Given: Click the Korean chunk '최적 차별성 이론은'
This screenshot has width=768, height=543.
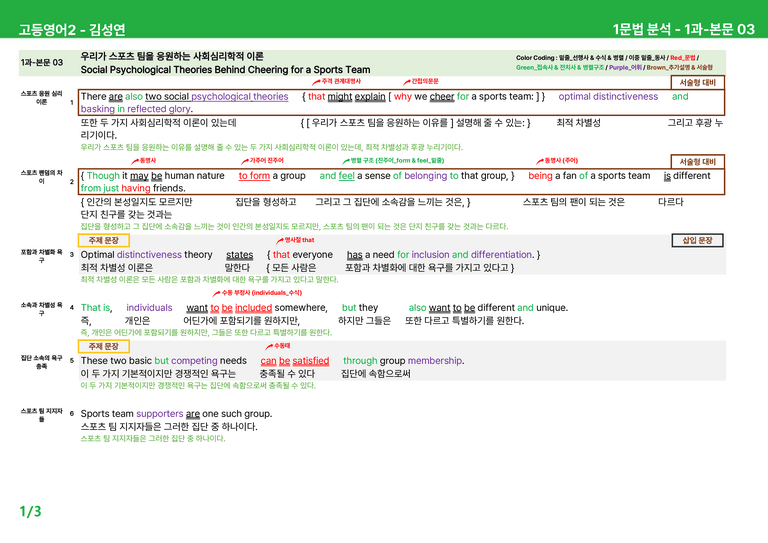Looking at the screenshot, I should click(117, 268).
